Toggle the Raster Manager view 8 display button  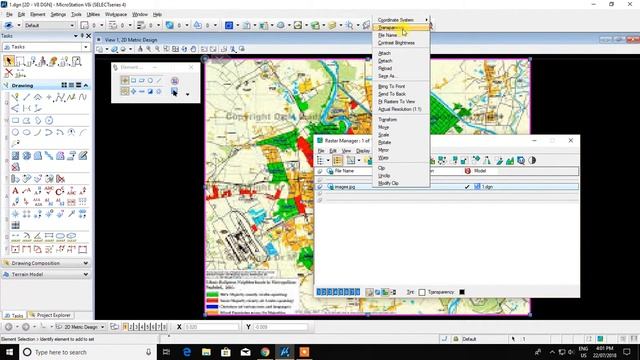pyautogui.click(x=358, y=292)
